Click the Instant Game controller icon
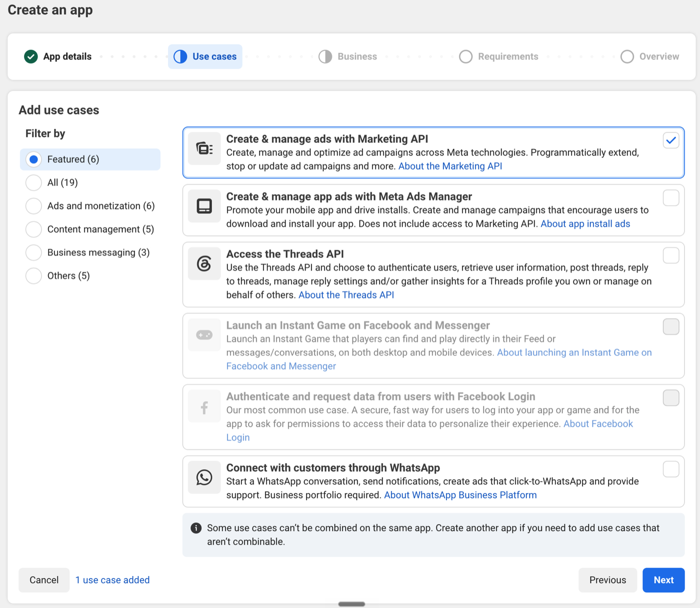Viewport: 700px width, 608px height. [x=204, y=335]
